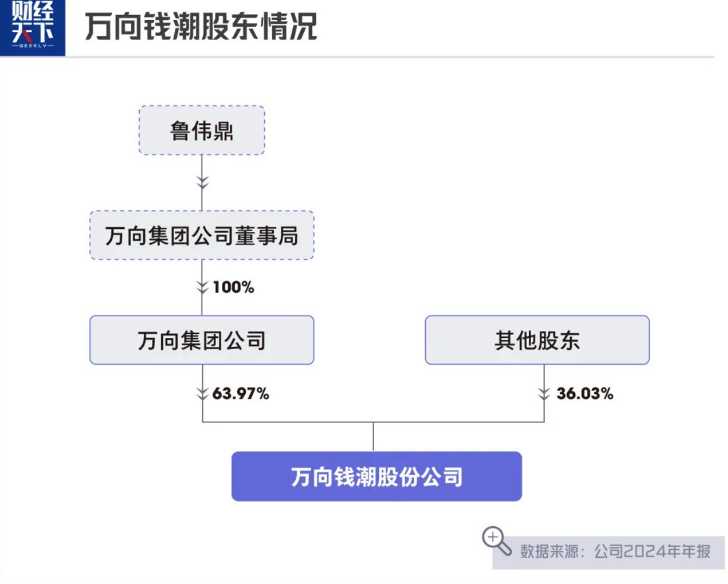This screenshot has width=728, height=584.
Task: Click the 63.97% shareholding label
Action: (x=241, y=393)
